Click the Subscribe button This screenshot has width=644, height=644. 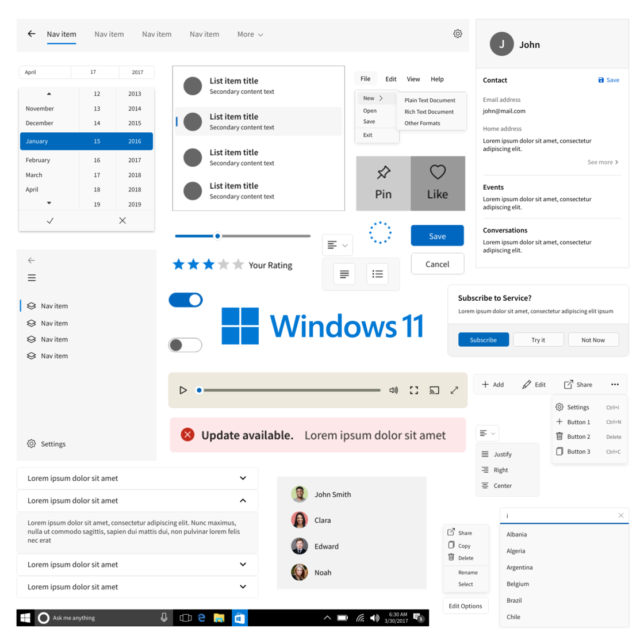coord(484,340)
